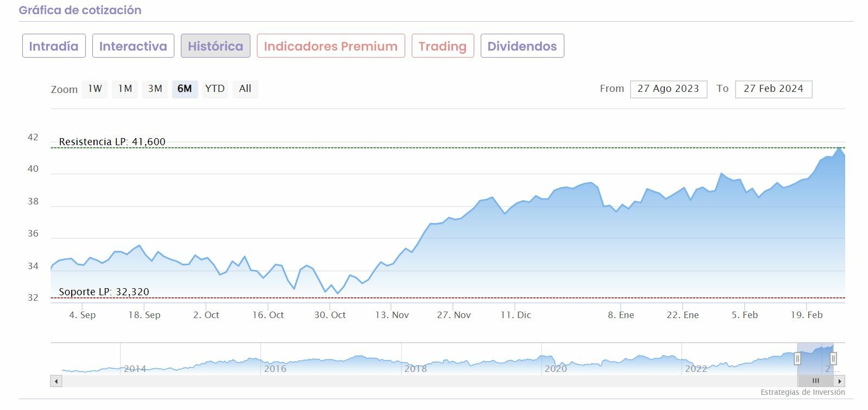Click the right navigator range handle

click(833, 358)
